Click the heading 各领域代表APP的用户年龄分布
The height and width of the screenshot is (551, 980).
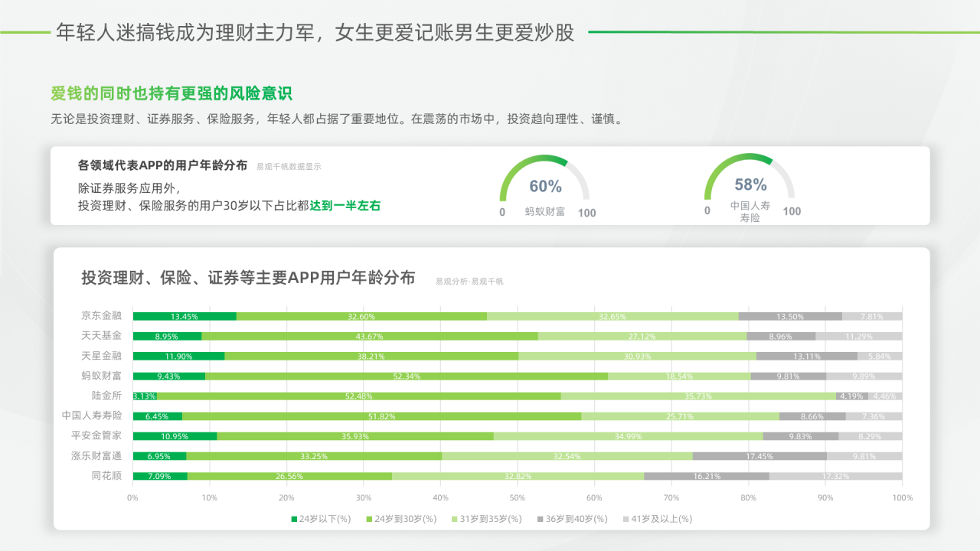(x=162, y=165)
